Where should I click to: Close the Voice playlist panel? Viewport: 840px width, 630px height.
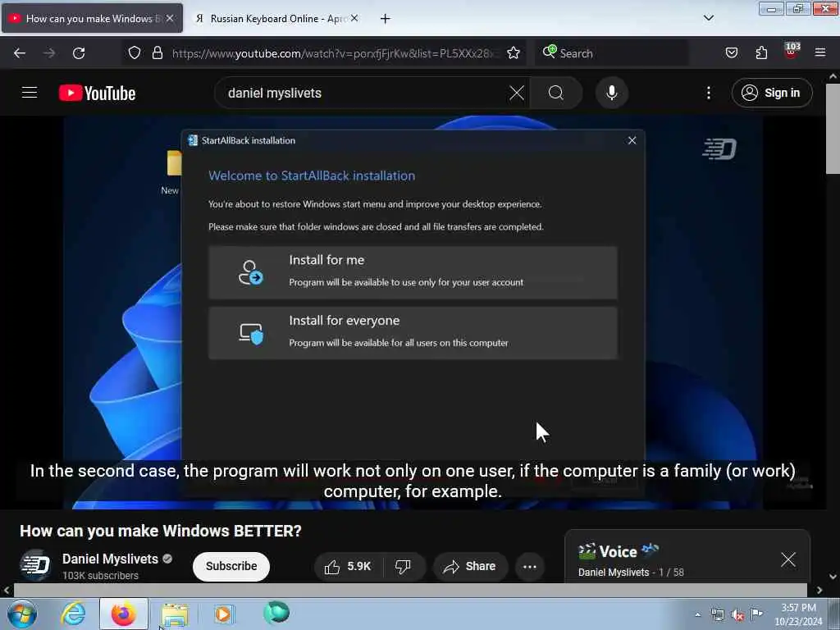pos(787,559)
